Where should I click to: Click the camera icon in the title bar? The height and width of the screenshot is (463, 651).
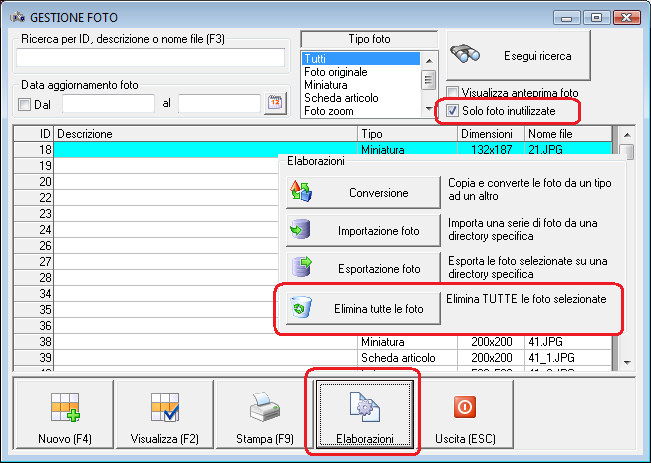coord(18,17)
